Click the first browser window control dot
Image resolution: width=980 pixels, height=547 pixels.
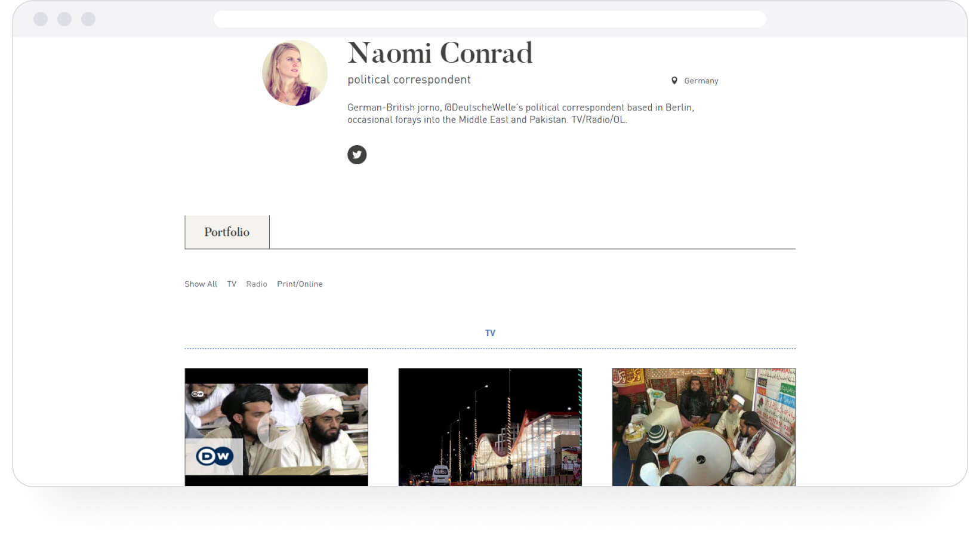41,19
